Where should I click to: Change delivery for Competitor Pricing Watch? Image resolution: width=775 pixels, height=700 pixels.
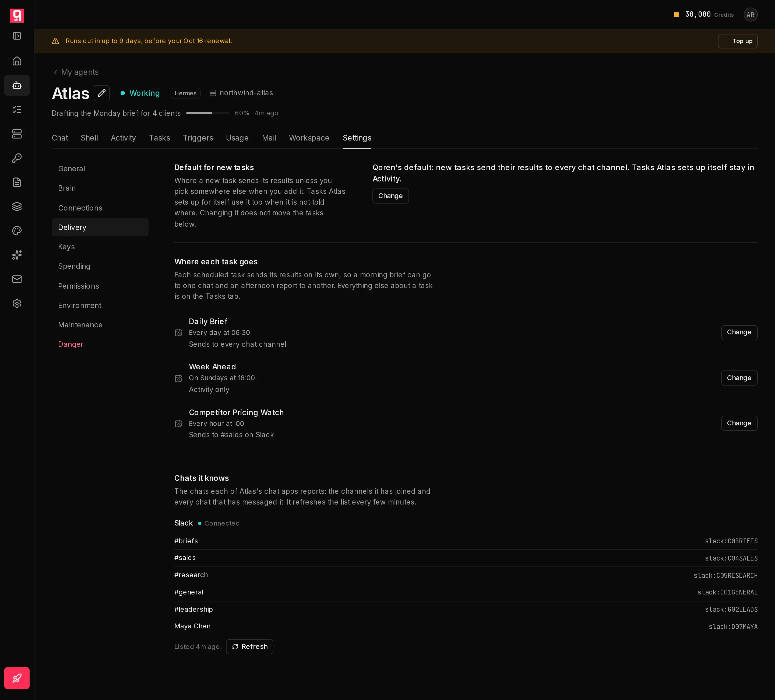[739, 423]
